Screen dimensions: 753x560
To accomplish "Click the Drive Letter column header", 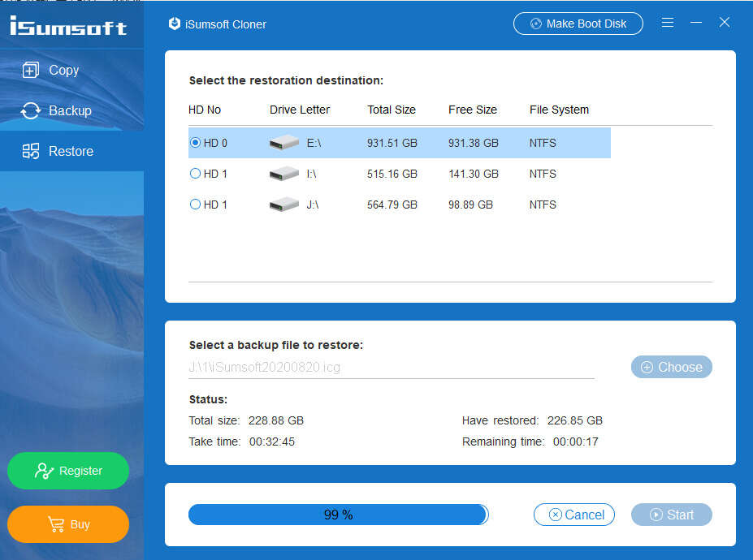I will pyautogui.click(x=300, y=110).
